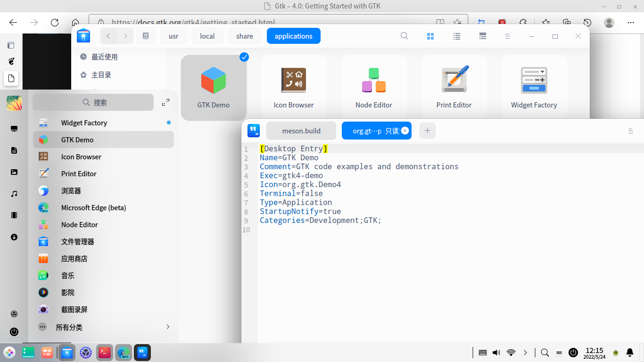
Task: Launch GTK Demo from the launcher list
Action: (103, 140)
